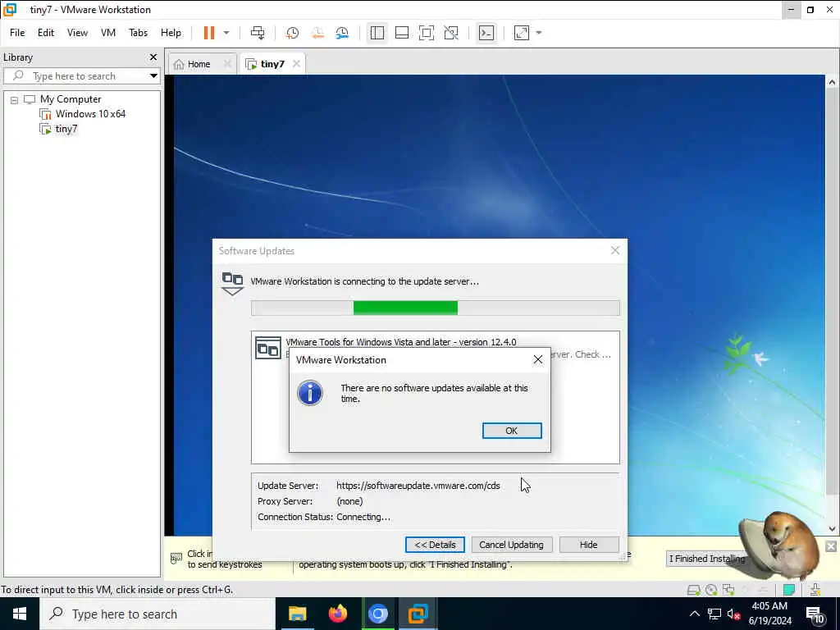This screenshot has height=630, width=840.
Task: Click the keyboard icon in hint bar
Action: [x=176, y=558]
